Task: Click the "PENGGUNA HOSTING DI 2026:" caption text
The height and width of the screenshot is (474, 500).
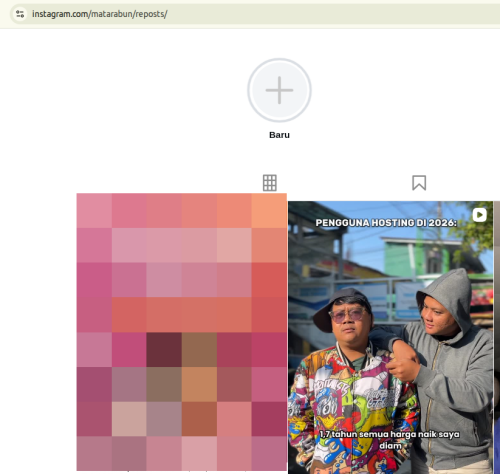Action: coord(386,223)
